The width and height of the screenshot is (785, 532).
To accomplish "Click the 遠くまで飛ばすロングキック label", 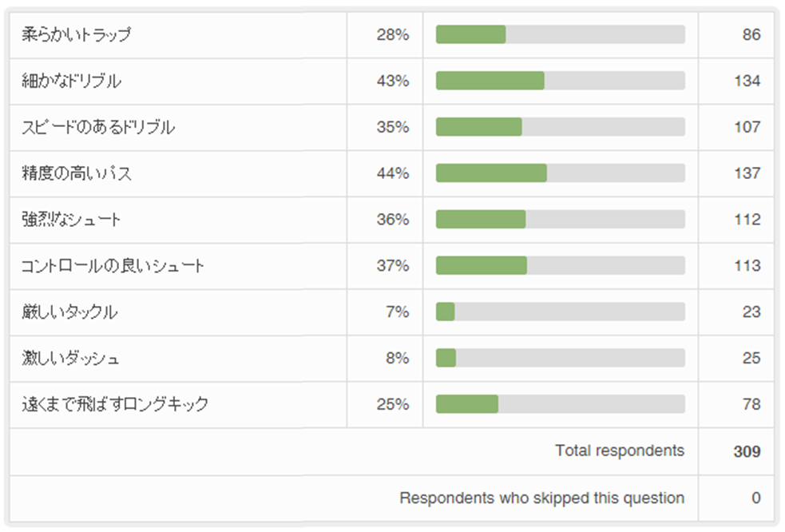I will click(115, 405).
